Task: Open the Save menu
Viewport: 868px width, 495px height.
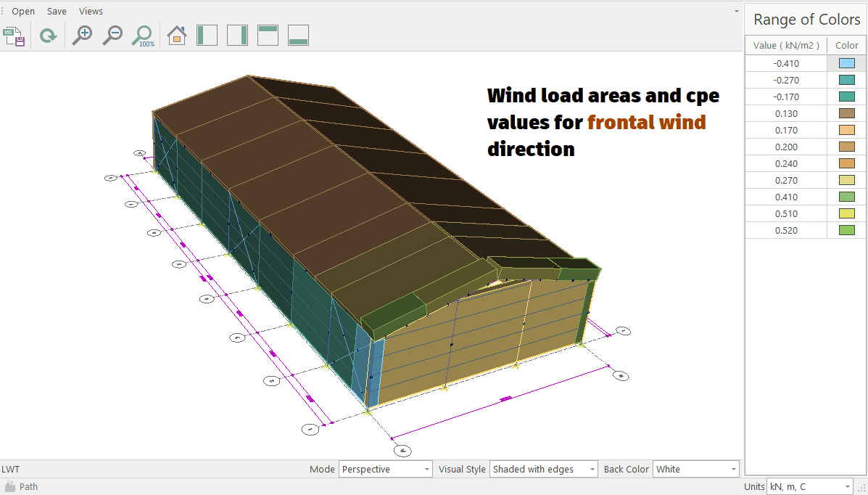Action: [x=57, y=12]
